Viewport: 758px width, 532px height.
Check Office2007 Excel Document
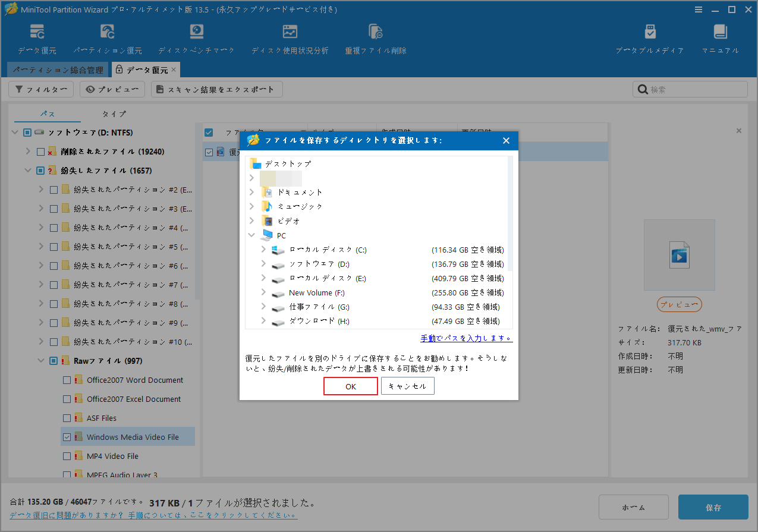67,399
